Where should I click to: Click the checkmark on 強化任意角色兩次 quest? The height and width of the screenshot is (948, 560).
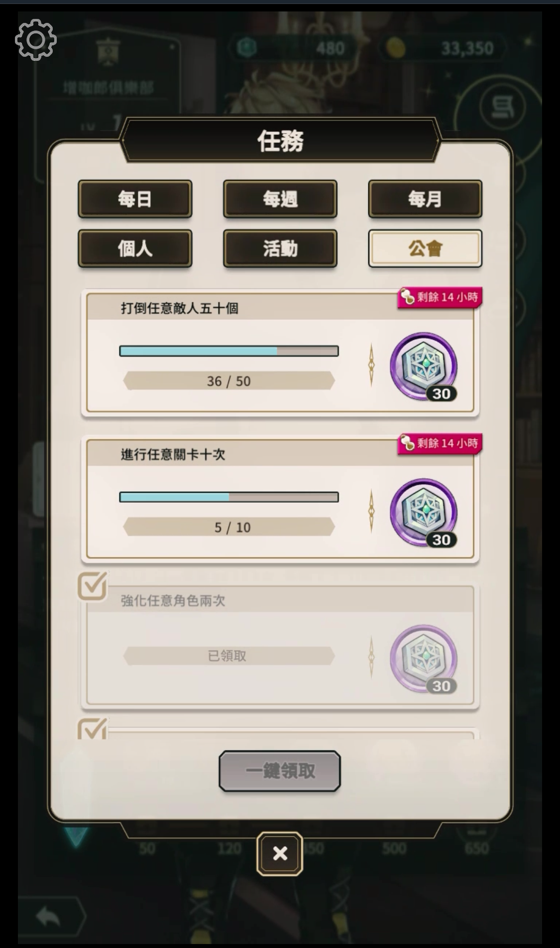[93, 585]
